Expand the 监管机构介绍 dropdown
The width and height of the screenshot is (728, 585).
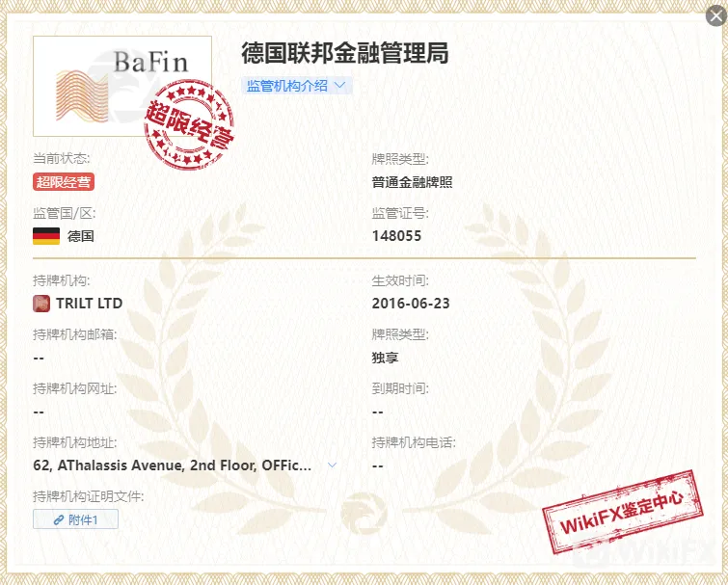(296, 86)
